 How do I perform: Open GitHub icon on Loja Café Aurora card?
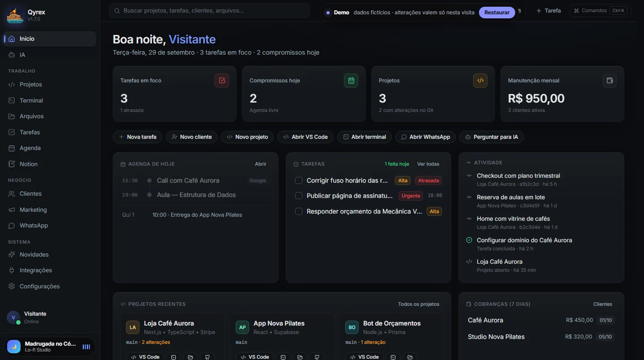(x=208, y=357)
